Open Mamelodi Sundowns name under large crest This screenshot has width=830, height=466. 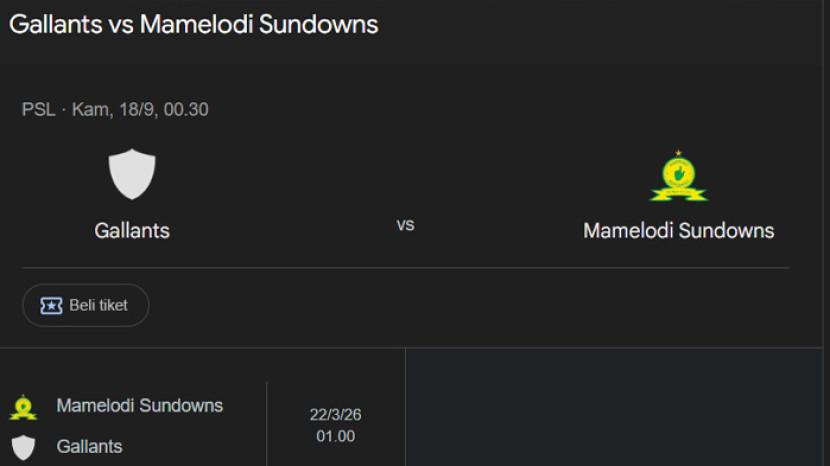[x=678, y=231]
